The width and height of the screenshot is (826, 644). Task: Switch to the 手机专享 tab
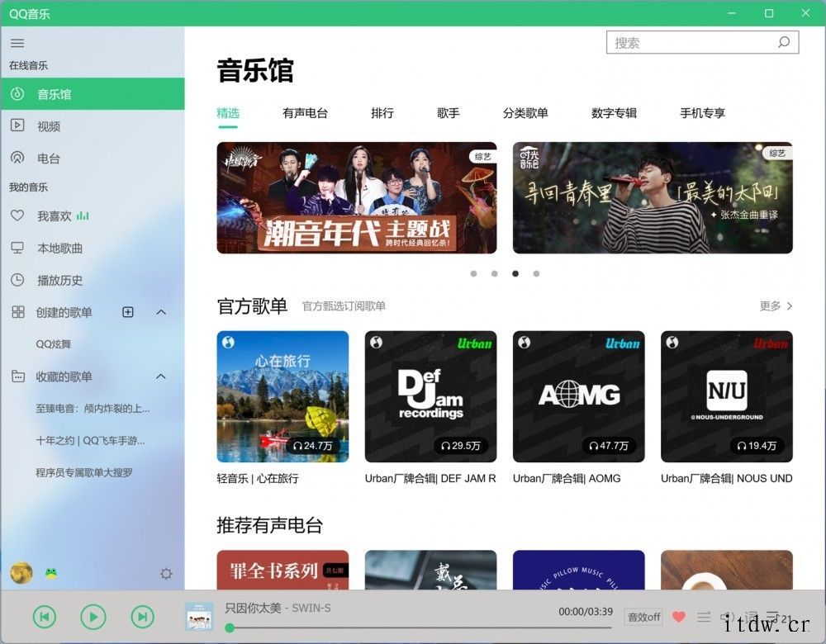point(702,112)
